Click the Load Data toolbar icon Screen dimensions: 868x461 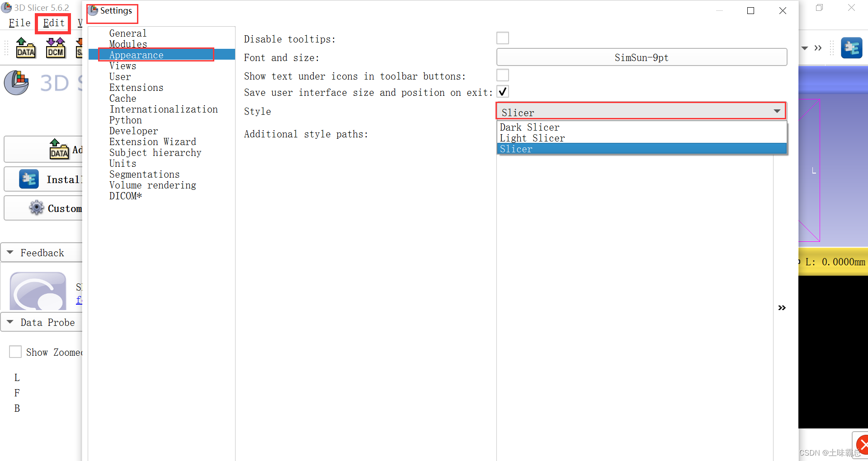25,47
